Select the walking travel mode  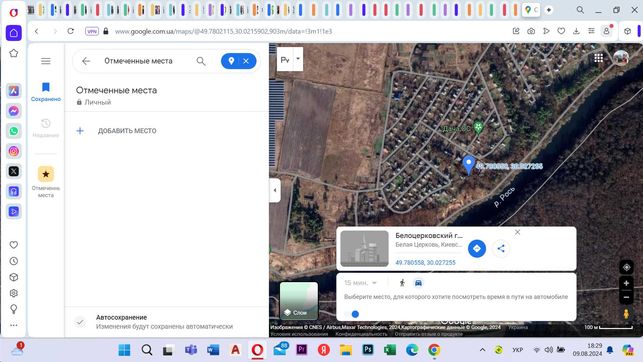pyautogui.click(x=402, y=283)
